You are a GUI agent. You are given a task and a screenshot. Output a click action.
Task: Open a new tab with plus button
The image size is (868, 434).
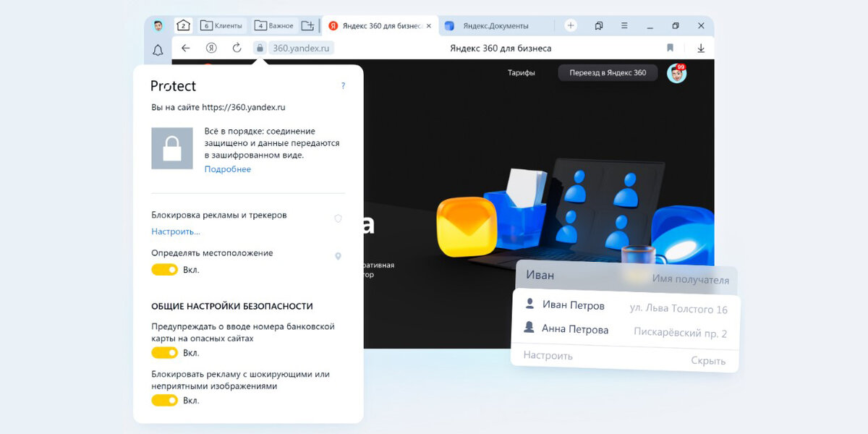pos(571,25)
